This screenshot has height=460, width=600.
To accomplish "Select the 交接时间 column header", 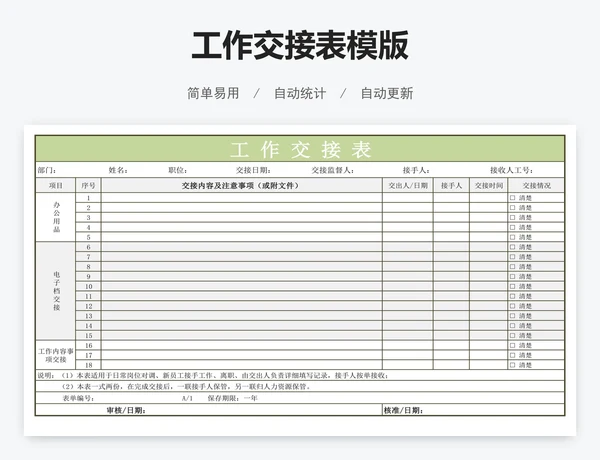I will 489,186.
